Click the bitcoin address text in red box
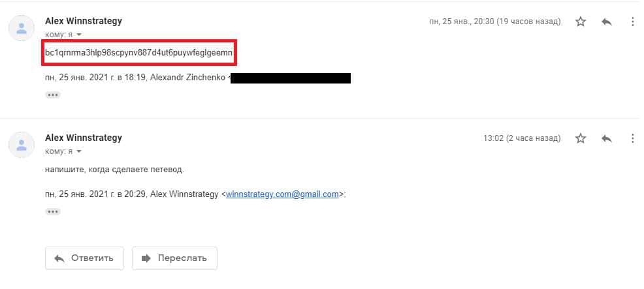Screen dimensions: 644x289 point(139,53)
